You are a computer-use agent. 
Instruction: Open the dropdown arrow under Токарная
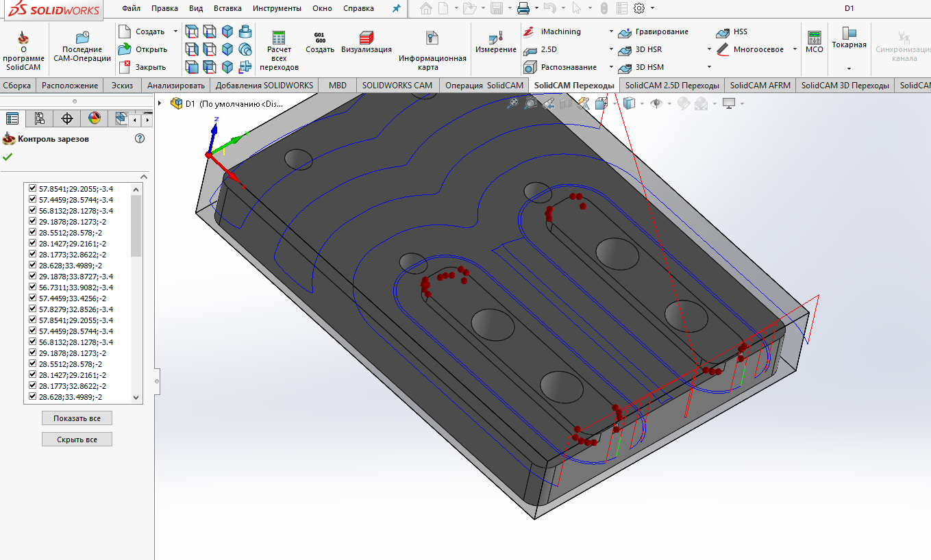pos(849,68)
